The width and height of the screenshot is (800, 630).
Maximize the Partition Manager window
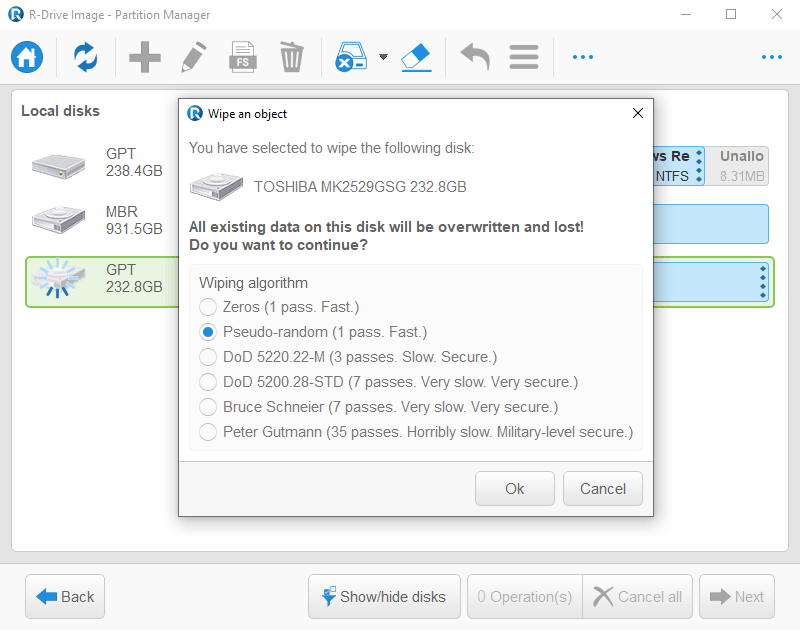[x=731, y=14]
